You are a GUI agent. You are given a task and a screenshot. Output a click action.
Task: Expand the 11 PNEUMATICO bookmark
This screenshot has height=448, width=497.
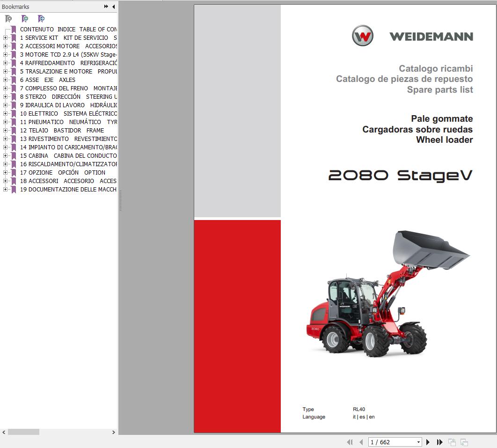5,122
